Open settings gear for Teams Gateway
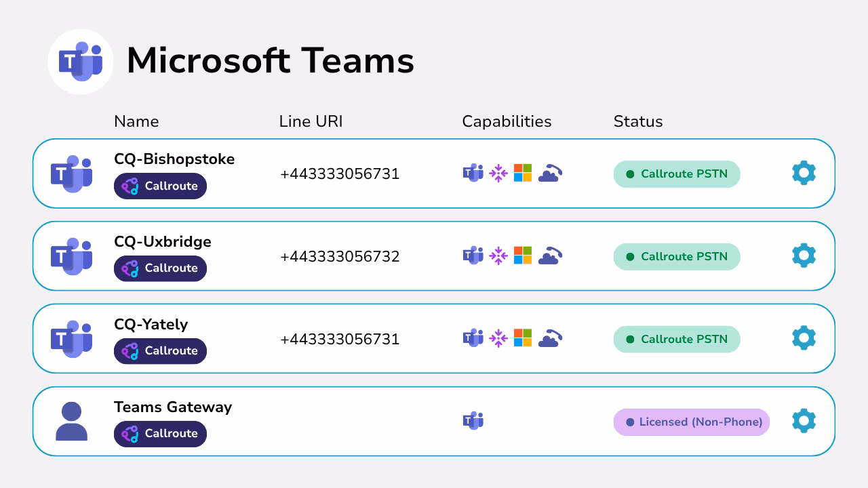This screenshot has width=868, height=488. [804, 420]
